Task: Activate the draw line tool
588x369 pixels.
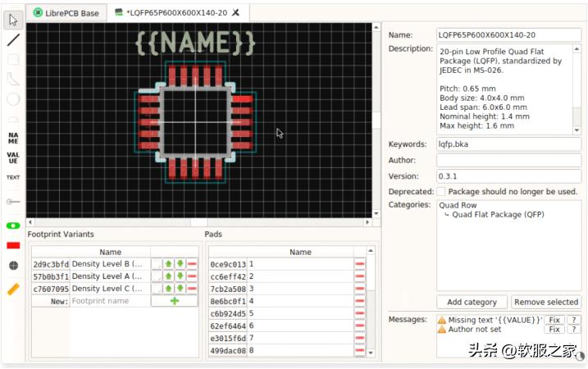Action: [x=13, y=39]
